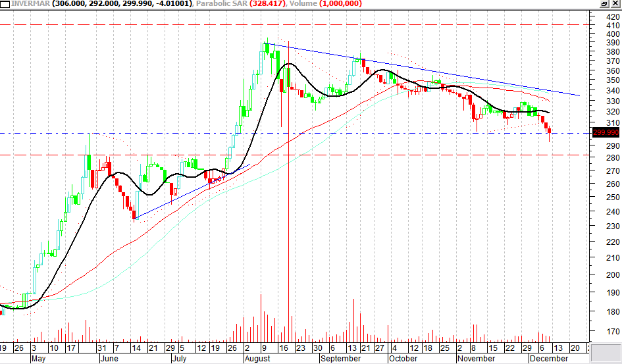Click the 250 price axis label
Image resolution: width=622 pixels, height=364 pixels.
[613, 197]
